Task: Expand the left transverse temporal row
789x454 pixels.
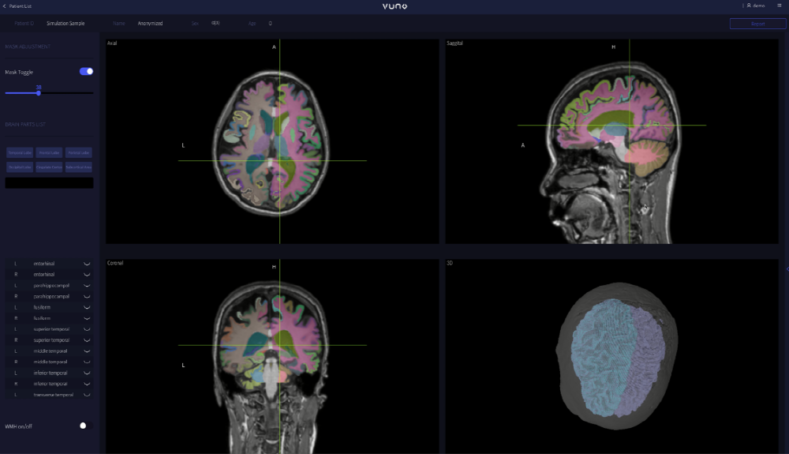Action: 50,395
